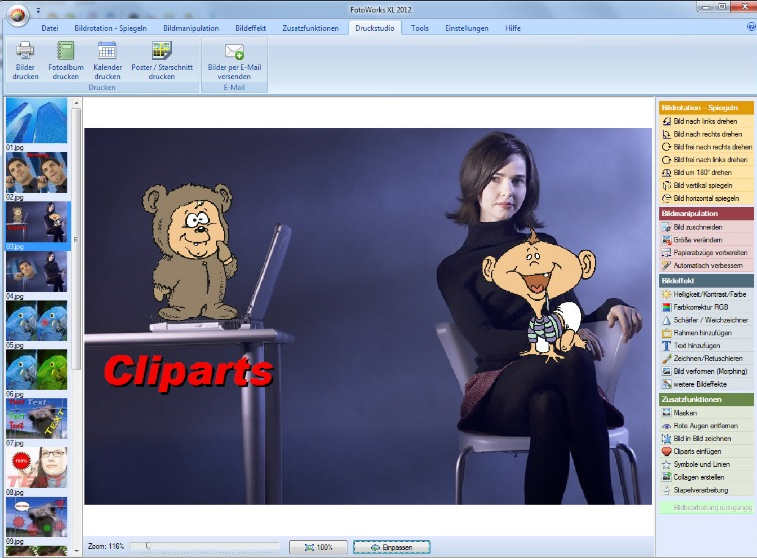This screenshot has width=757, height=558.
Task: Switch to Bildrotation - Spiegeln tab
Action: click(x=111, y=28)
